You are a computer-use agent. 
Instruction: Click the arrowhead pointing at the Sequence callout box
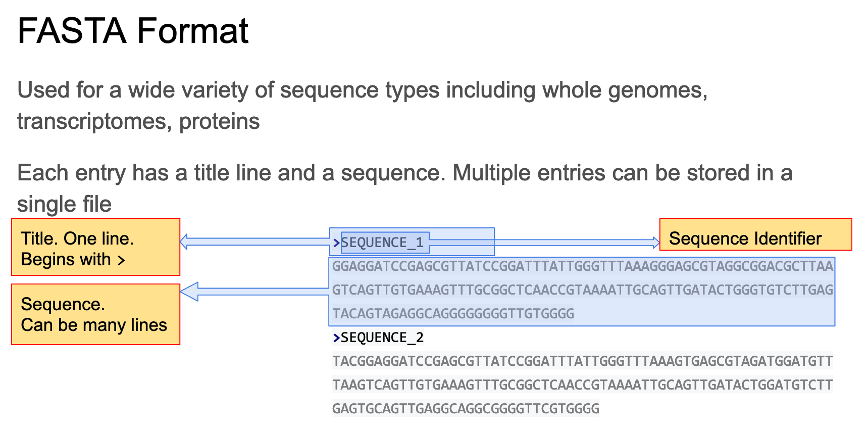(x=189, y=292)
